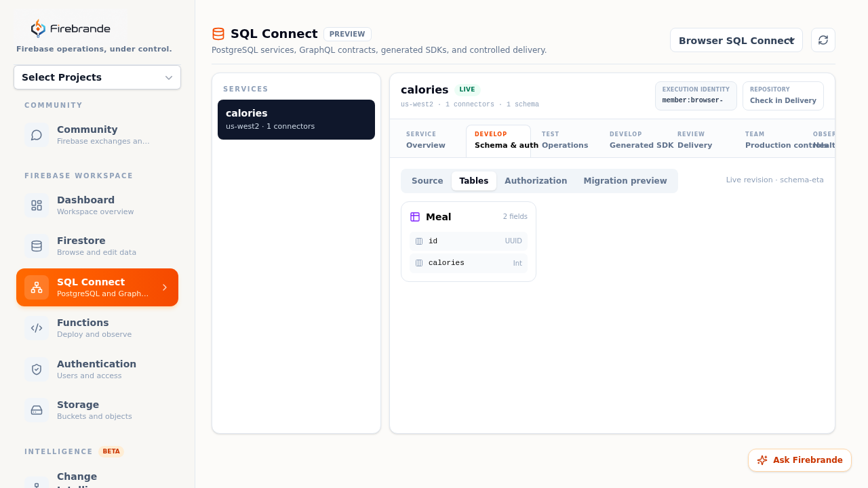Open the Team Production controls tab
Image resolution: width=868 pixels, height=488 pixels.
(770, 140)
